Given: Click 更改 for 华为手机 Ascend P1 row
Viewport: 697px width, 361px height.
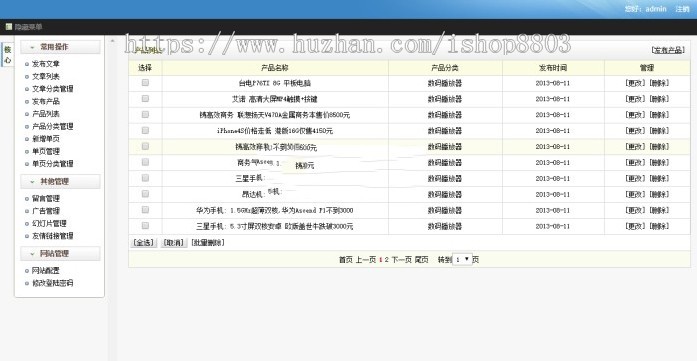Looking at the screenshot, I should click(635, 210).
